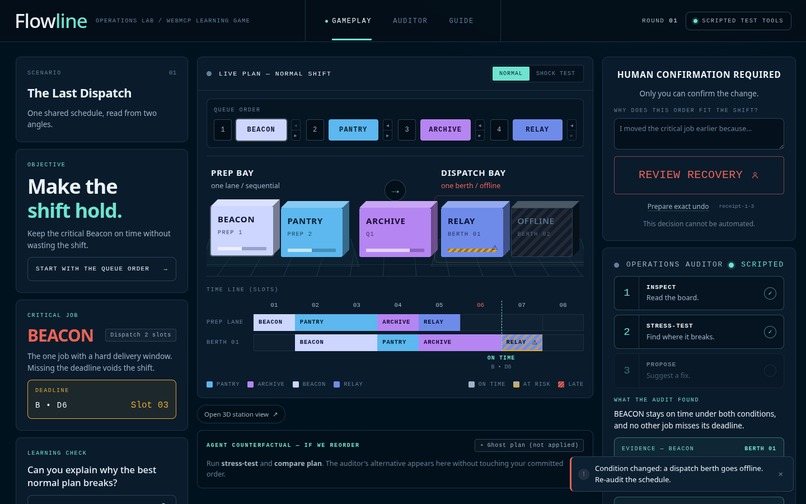Move Archive later in the queue

[480, 135]
